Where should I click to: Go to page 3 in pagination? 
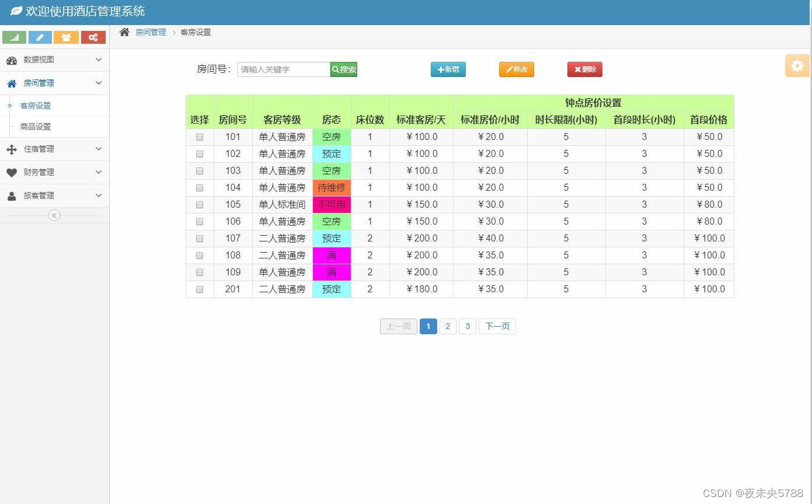(x=468, y=326)
